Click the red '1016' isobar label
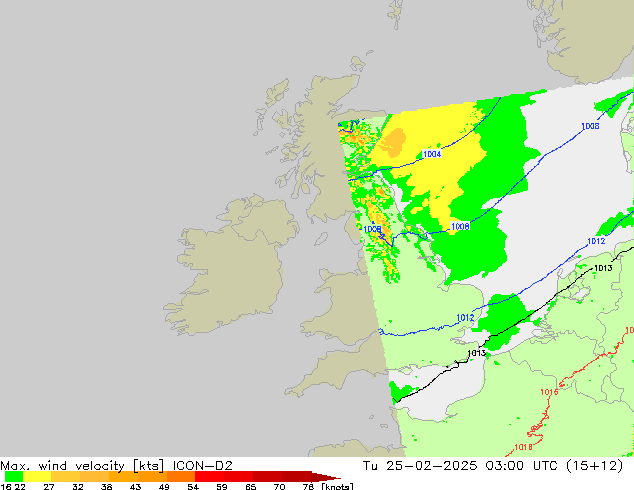The width and height of the screenshot is (634, 490). (549, 392)
